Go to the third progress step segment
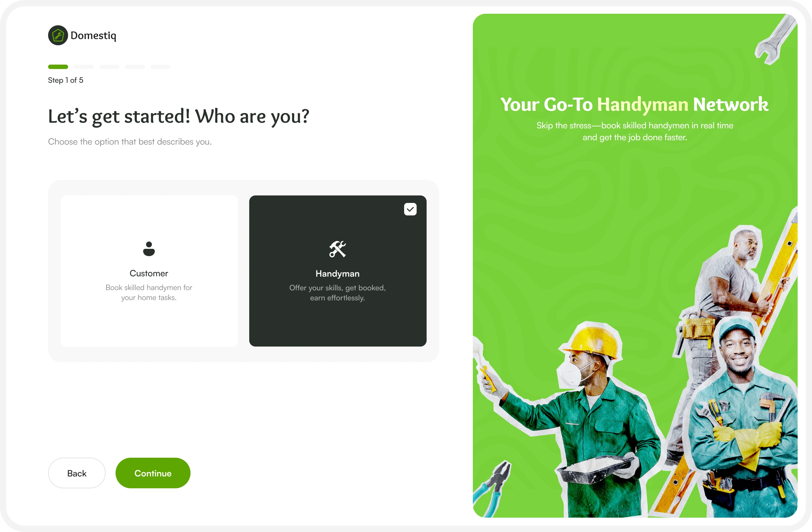This screenshot has height=532, width=812. tap(109, 67)
